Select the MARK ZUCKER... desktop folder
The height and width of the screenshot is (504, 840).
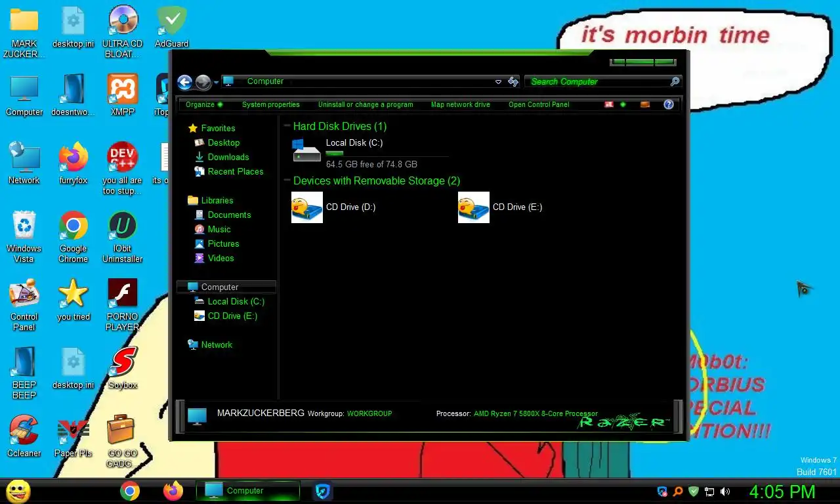pyautogui.click(x=24, y=32)
